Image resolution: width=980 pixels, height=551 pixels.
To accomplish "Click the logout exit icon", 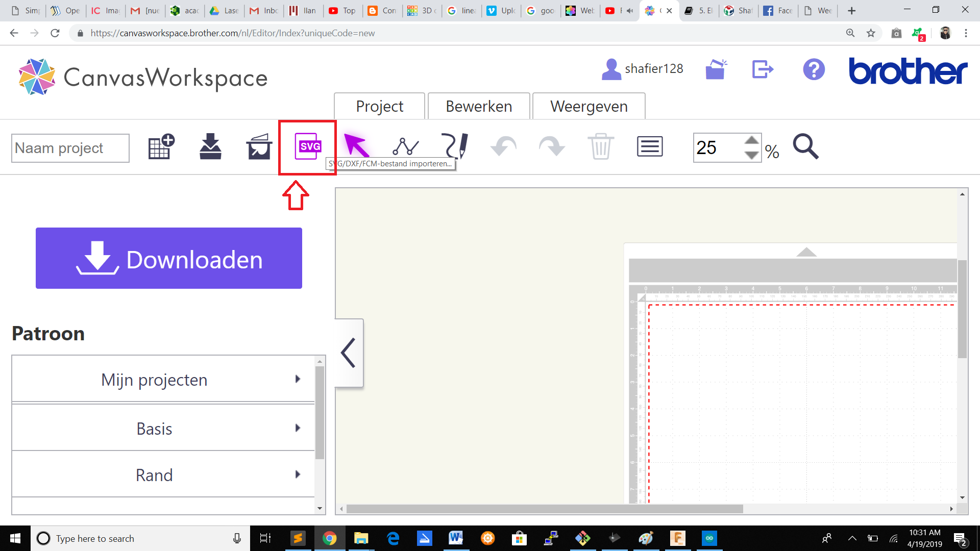I will pyautogui.click(x=763, y=69).
